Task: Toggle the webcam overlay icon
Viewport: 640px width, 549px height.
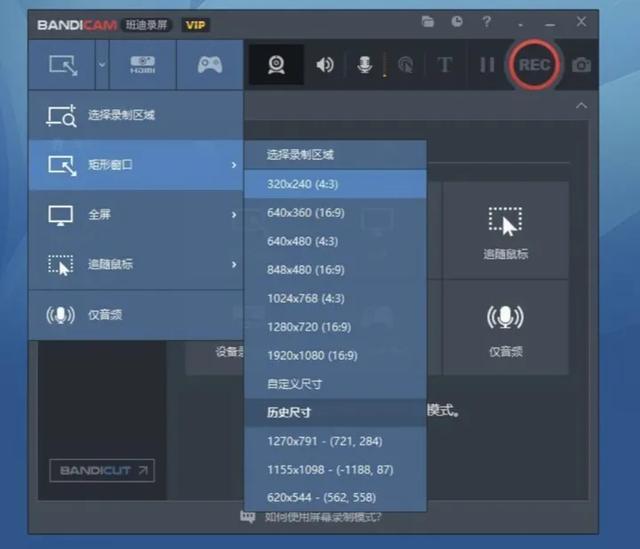Action: coord(276,65)
